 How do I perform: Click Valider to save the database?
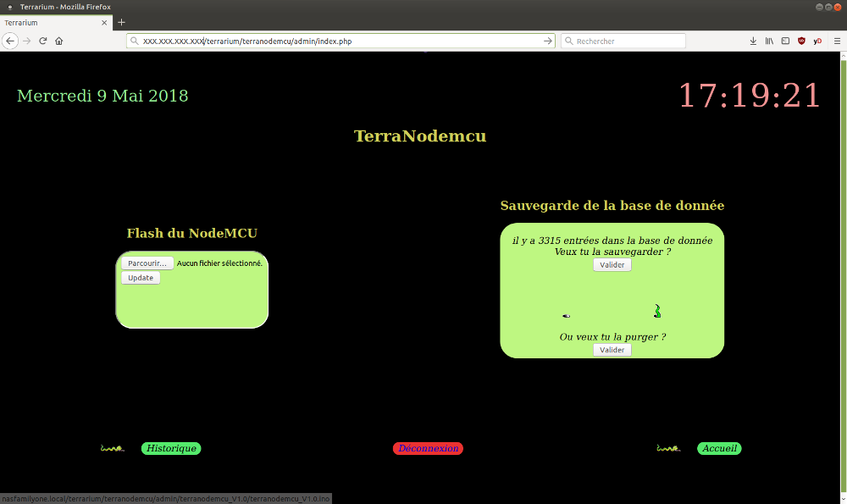[612, 265]
